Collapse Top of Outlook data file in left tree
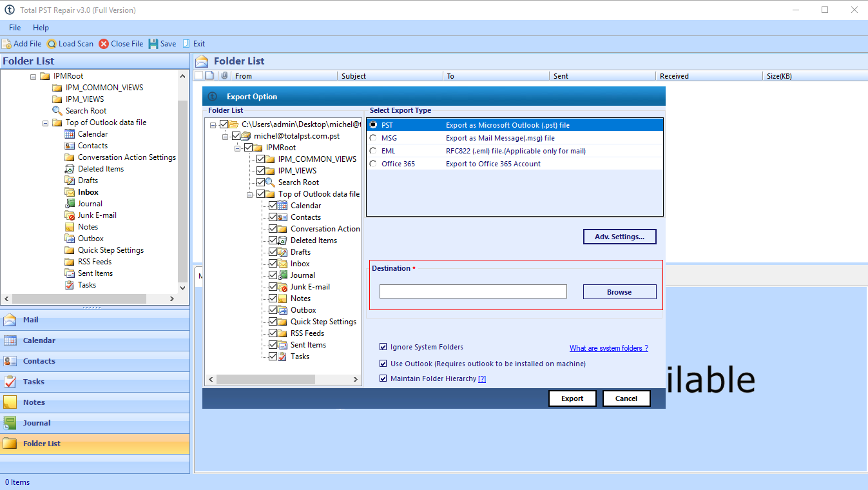 (x=45, y=122)
